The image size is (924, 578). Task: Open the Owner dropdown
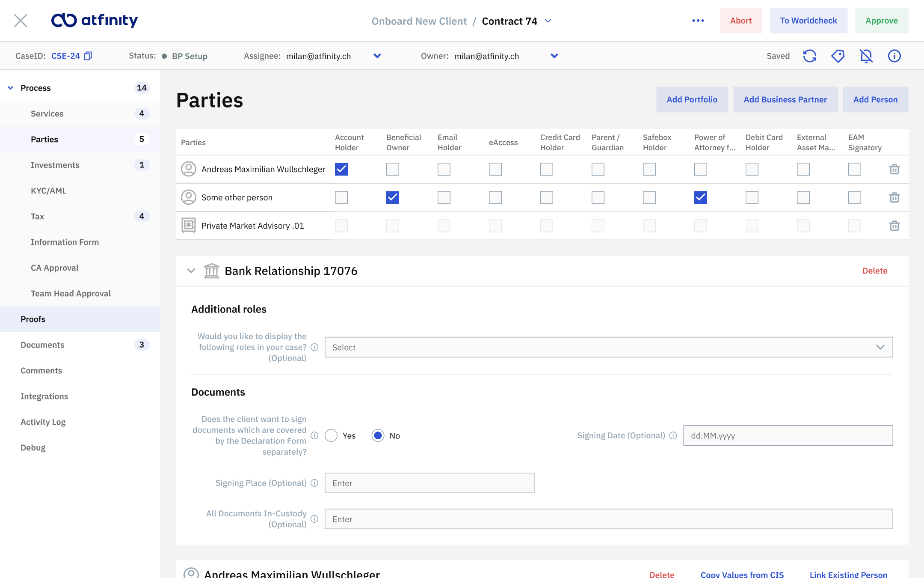554,56
